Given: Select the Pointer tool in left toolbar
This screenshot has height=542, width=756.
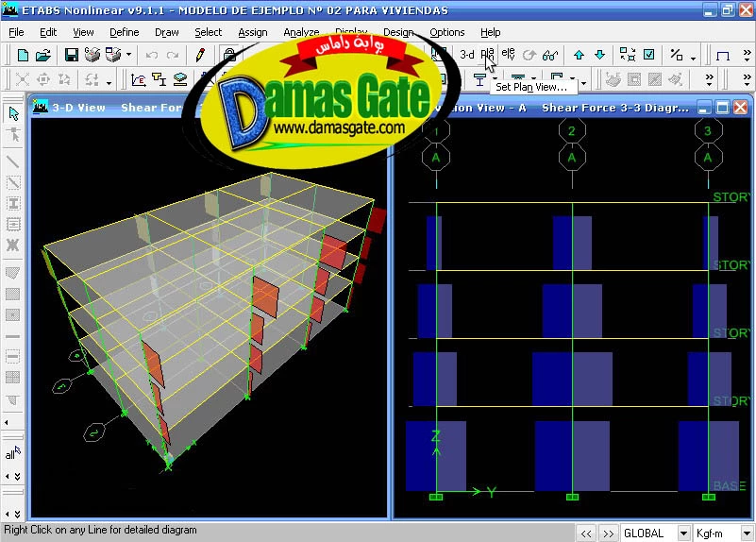Looking at the screenshot, I should click(x=13, y=114).
